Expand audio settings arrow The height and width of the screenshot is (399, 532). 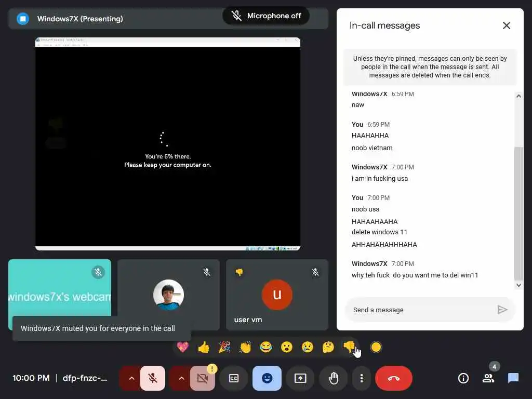(131, 378)
